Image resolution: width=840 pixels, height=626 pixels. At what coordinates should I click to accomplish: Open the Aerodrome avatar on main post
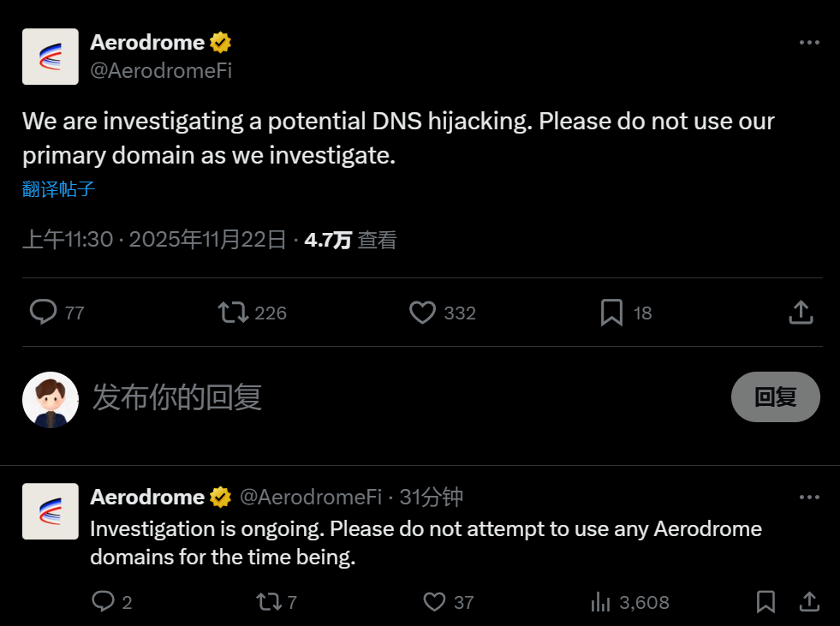[x=50, y=57]
